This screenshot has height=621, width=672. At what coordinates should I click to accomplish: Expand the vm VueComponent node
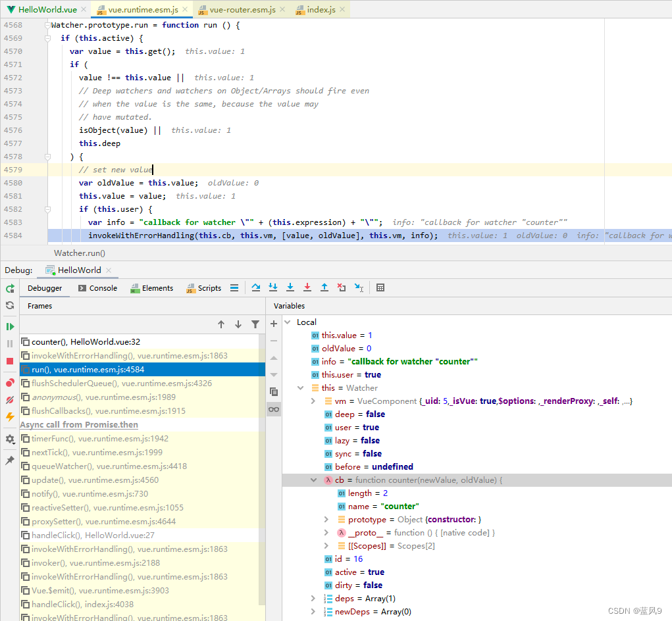pyautogui.click(x=313, y=401)
